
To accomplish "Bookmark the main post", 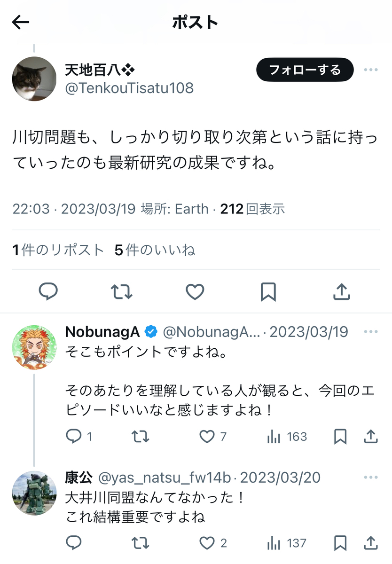I will pyautogui.click(x=268, y=292).
